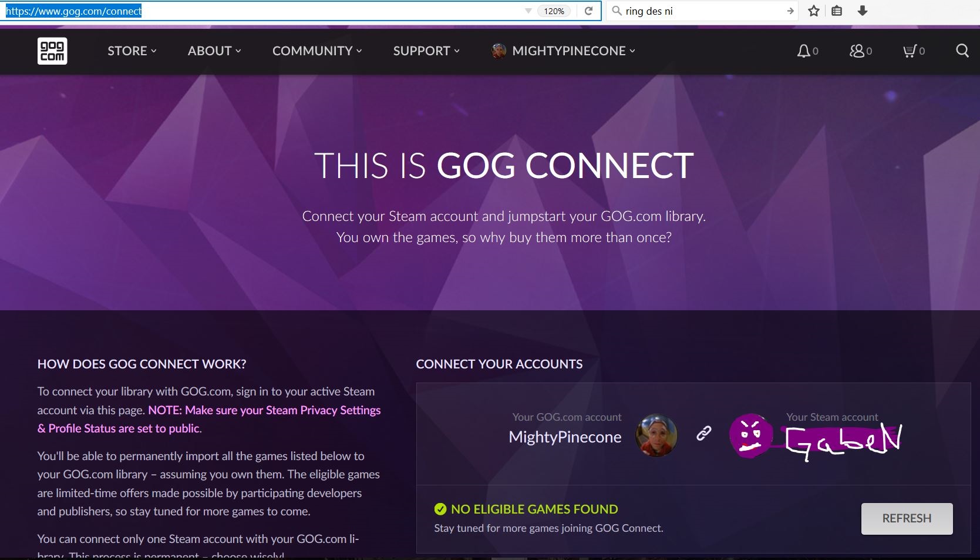Image resolution: width=980 pixels, height=560 pixels.
Task: Open browser downloads arrow icon
Action: coord(863,11)
